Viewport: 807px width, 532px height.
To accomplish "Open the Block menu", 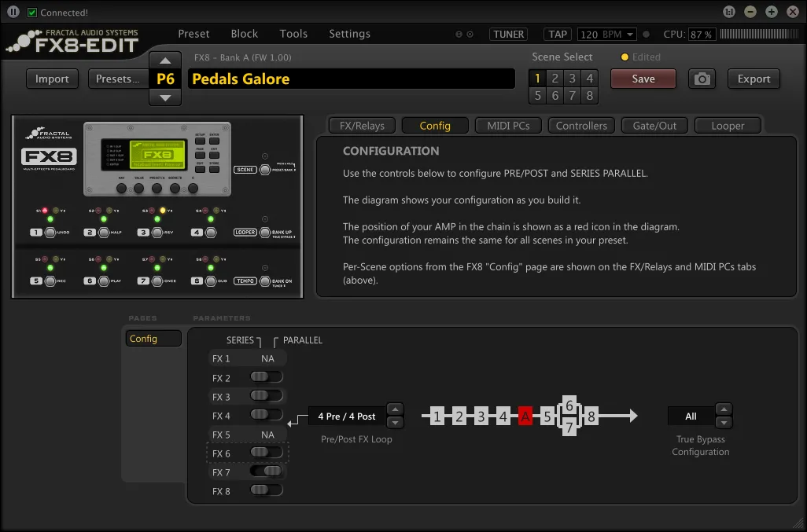I will (x=244, y=34).
